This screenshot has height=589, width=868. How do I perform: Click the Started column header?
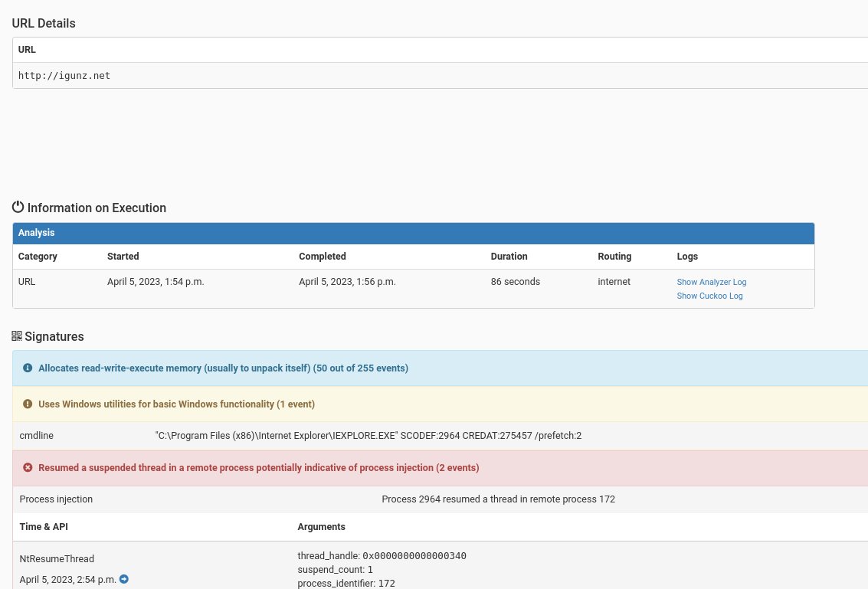[x=123, y=257]
